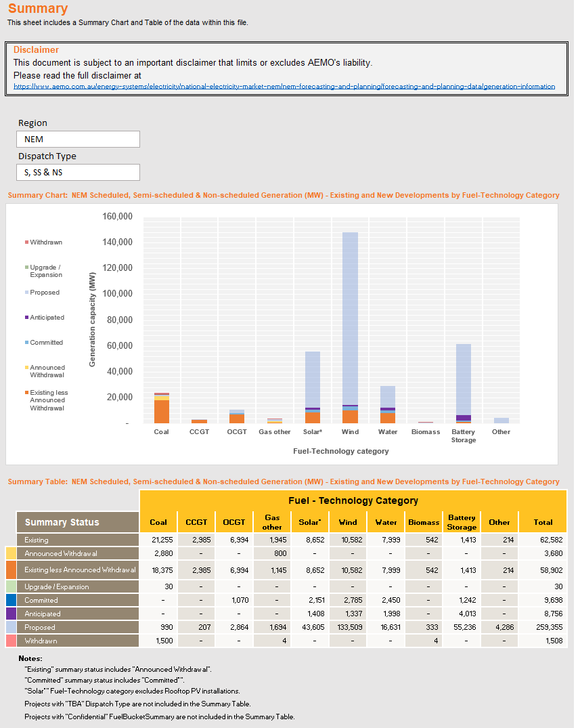Open the AEMO full disclaimer hyperlink
The height and width of the screenshot is (728, 580).
point(284,86)
